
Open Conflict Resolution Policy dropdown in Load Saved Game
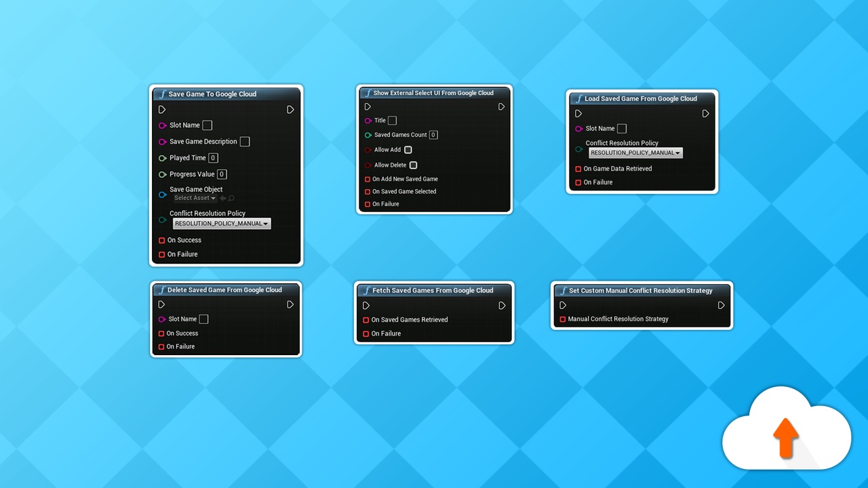[x=635, y=153]
